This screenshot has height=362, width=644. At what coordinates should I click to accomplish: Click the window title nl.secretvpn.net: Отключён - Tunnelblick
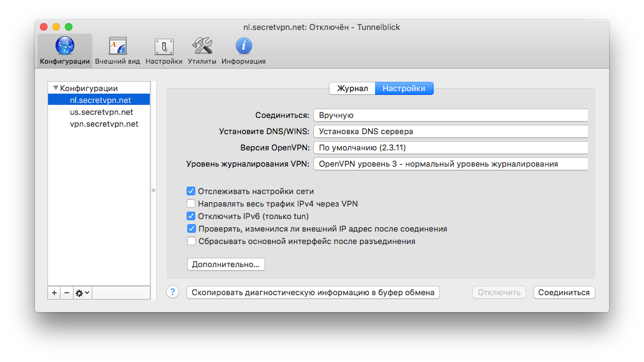[321, 27]
